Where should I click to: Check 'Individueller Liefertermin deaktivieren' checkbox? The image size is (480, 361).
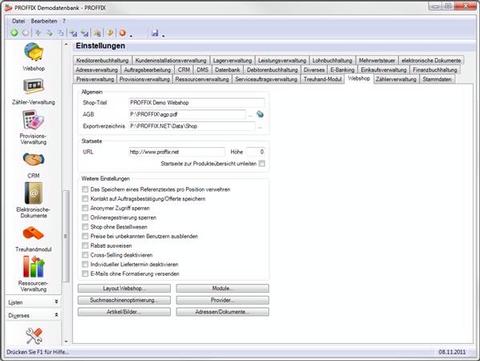click(x=85, y=264)
